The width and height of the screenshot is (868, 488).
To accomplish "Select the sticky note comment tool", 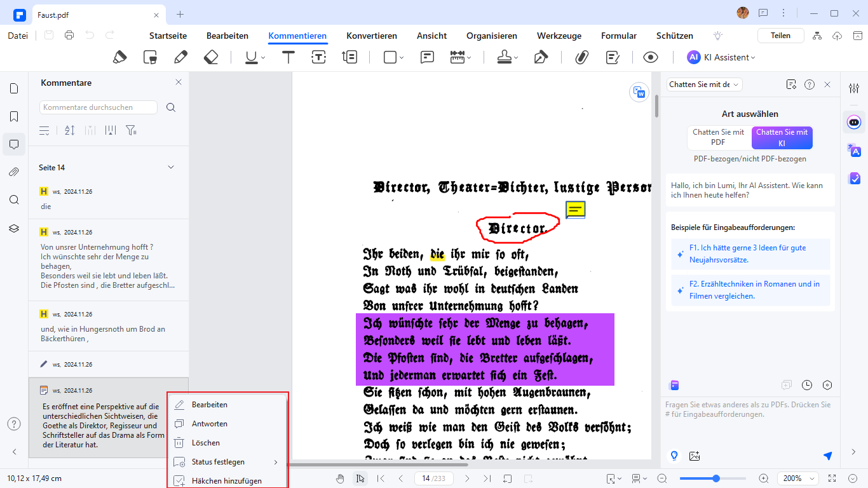I will click(x=427, y=57).
